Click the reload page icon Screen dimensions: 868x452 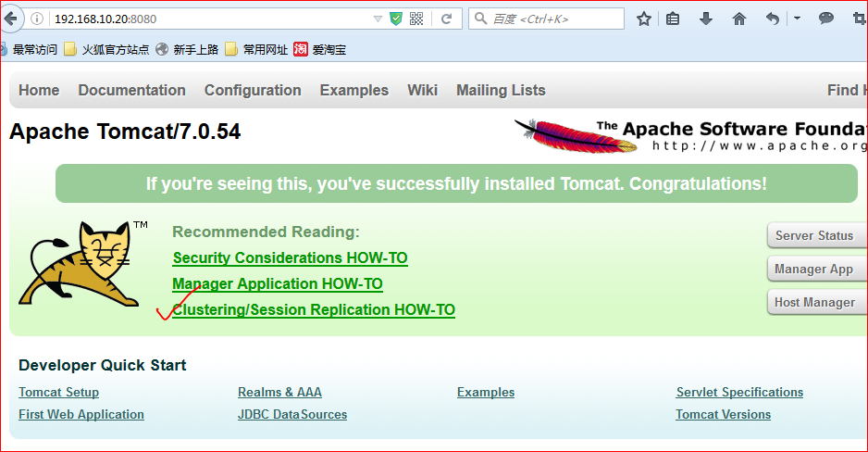tap(446, 19)
